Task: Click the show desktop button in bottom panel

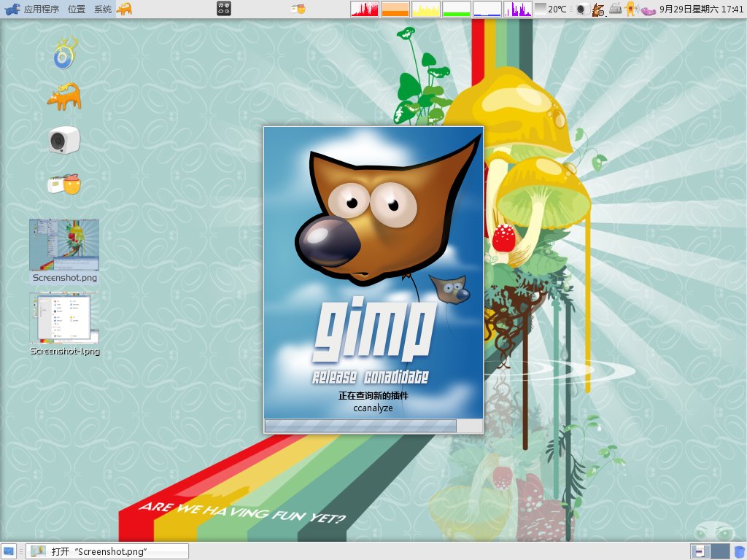Action: pos(9,551)
